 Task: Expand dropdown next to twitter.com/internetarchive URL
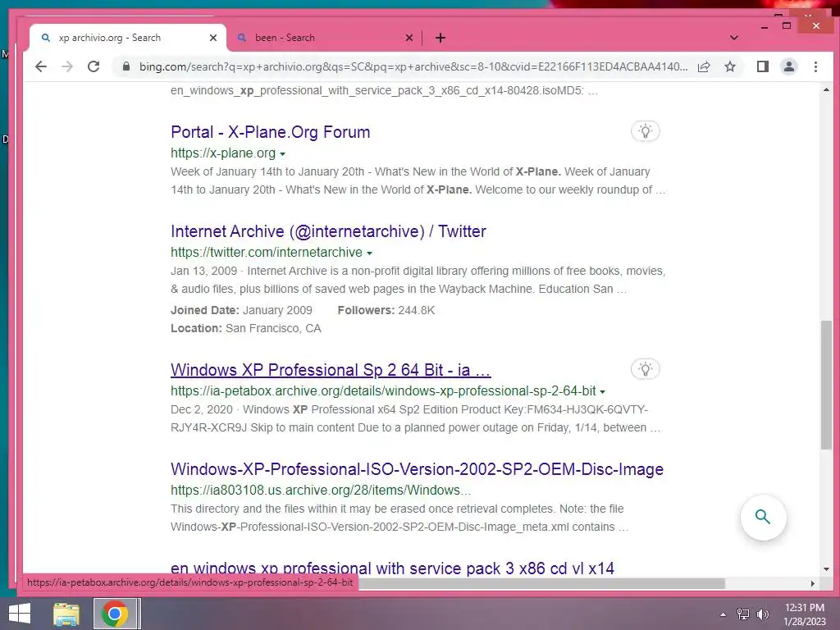click(x=370, y=253)
